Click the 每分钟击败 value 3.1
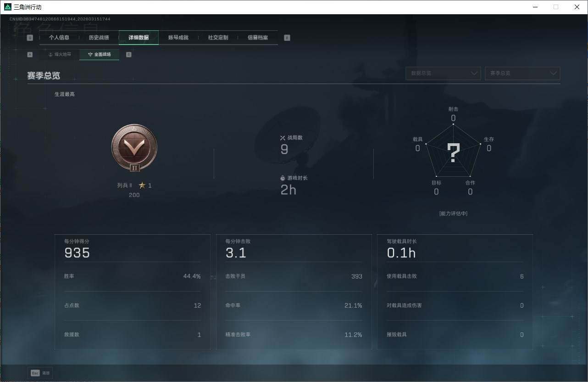The height and width of the screenshot is (382, 588). (x=236, y=253)
